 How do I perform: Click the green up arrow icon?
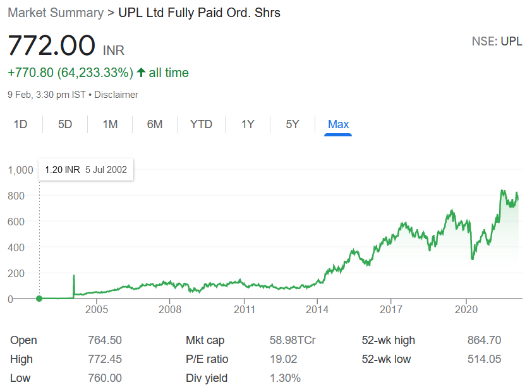pos(141,73)
